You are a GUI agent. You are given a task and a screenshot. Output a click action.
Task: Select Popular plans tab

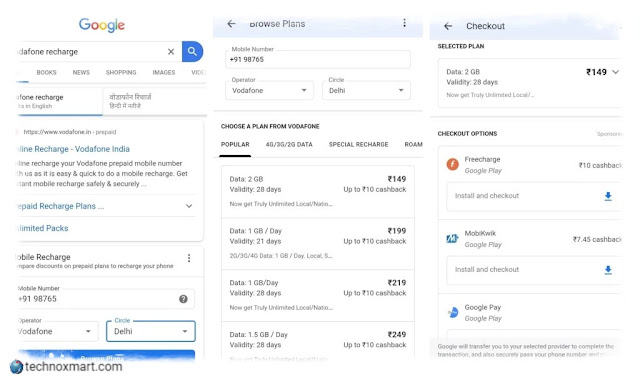coord(235,145)
